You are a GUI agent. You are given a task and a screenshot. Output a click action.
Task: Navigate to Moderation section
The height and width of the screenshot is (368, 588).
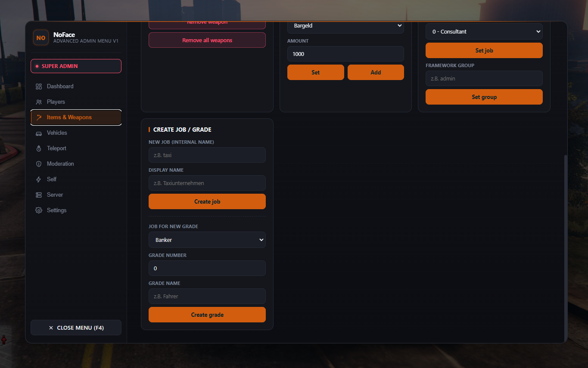click(76, 164)
